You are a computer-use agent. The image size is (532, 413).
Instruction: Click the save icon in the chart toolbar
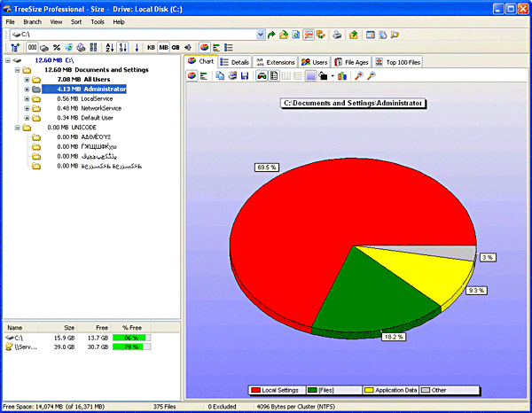[x=244, y=76]
